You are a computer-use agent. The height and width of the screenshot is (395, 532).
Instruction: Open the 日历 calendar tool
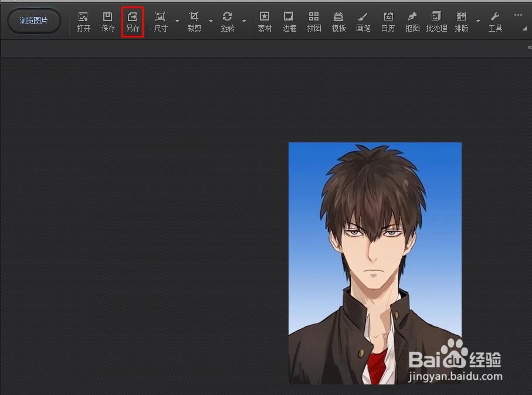click(x=388, y=22)
